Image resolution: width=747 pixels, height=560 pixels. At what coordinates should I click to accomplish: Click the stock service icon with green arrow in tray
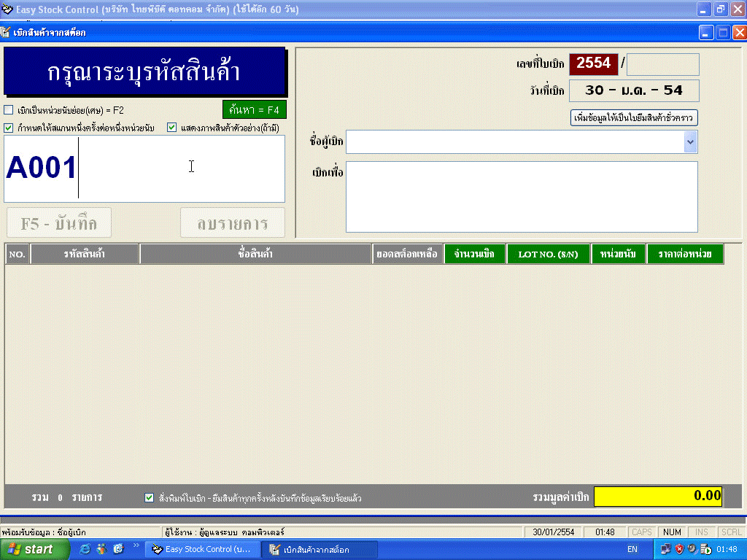pos(705,549)
